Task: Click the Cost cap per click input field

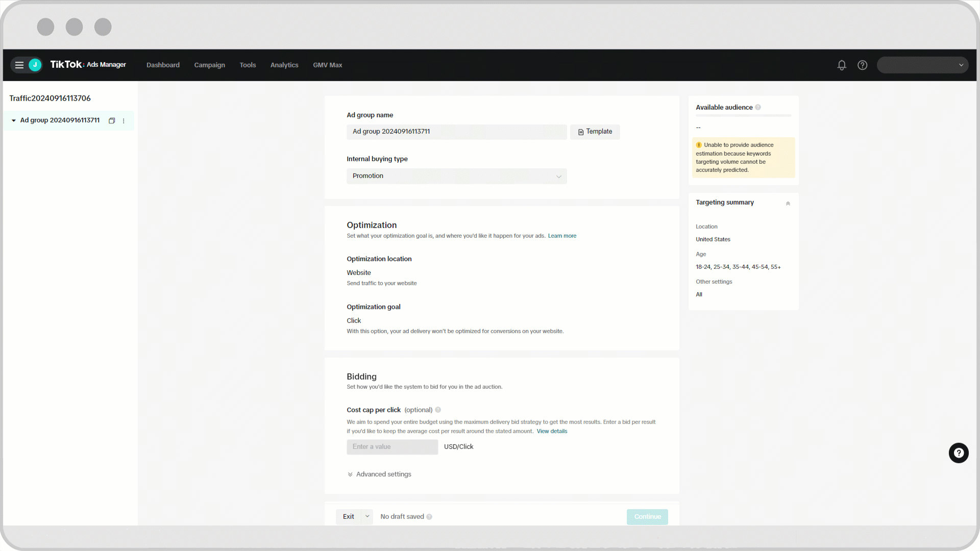Action: pyautogui.click(x=393, y=446)
